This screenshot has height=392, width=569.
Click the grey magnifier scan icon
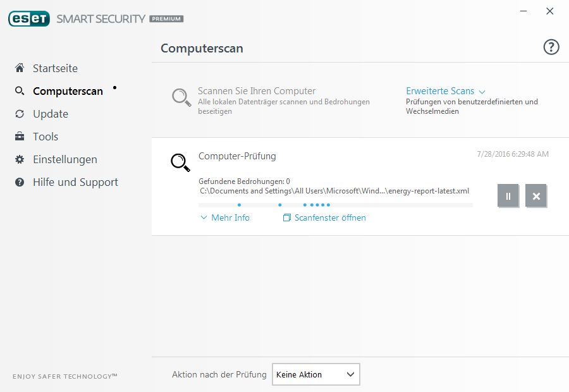181,97
